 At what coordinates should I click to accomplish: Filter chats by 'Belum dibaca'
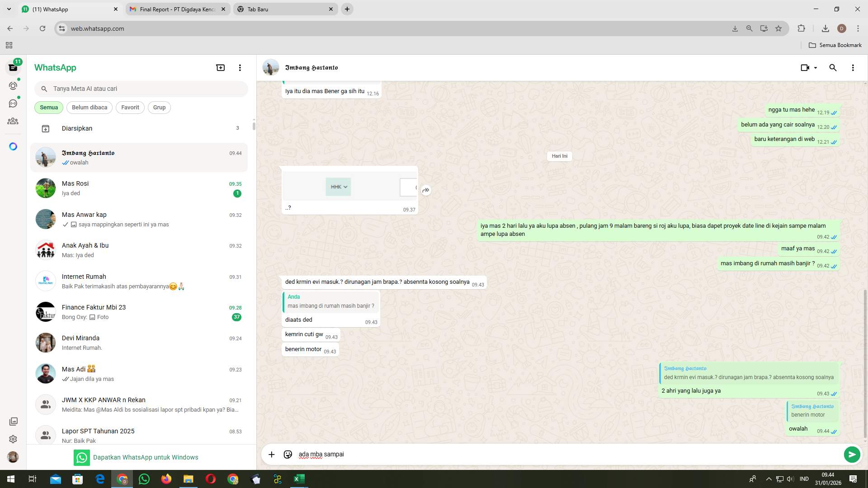point(89,107)
